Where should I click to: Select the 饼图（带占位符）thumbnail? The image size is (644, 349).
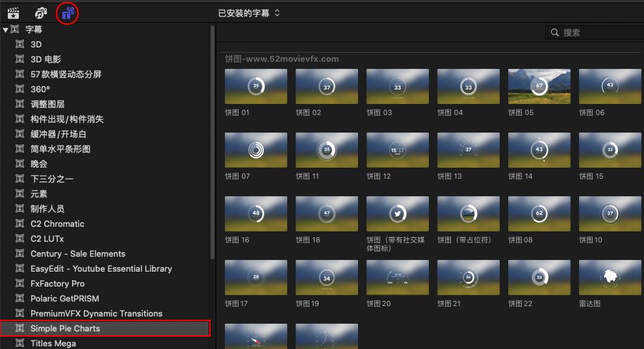[x=468, y=214]
